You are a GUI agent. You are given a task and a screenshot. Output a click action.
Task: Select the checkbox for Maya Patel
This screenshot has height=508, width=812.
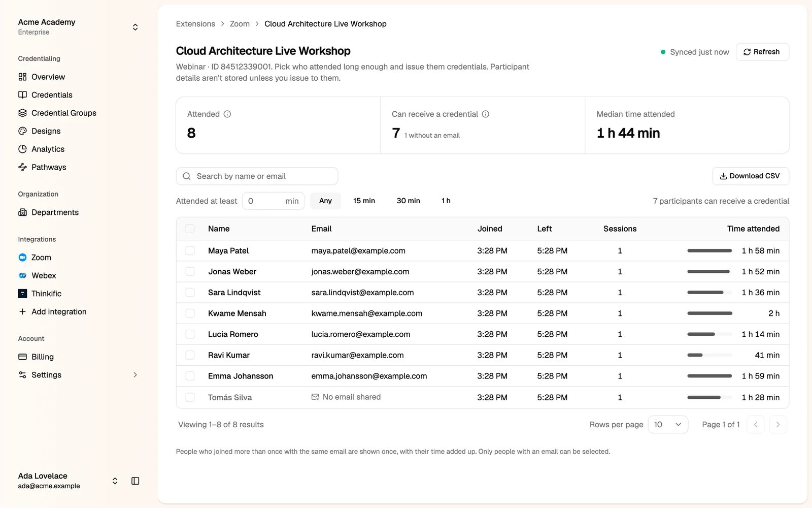click(190, 250)
